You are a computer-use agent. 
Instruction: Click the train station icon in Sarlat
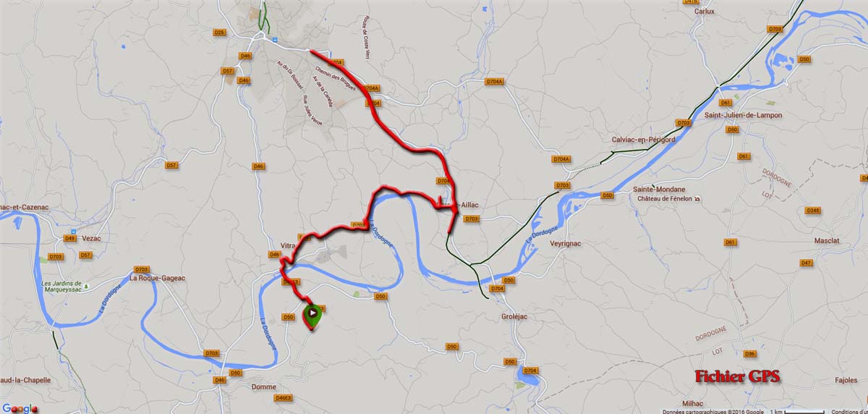point(275,37)
